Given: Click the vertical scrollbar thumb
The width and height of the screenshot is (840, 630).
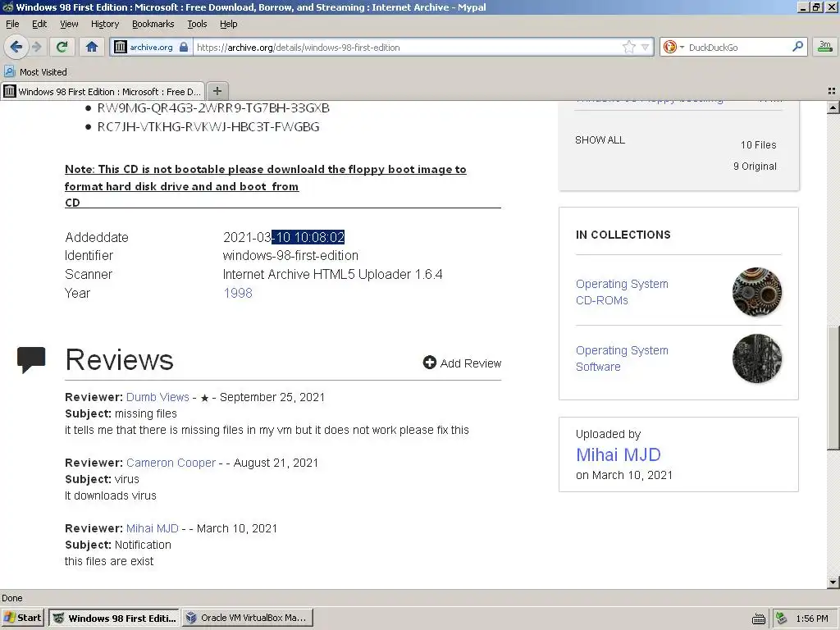Looking at the screenshot, I should point(833,387).
